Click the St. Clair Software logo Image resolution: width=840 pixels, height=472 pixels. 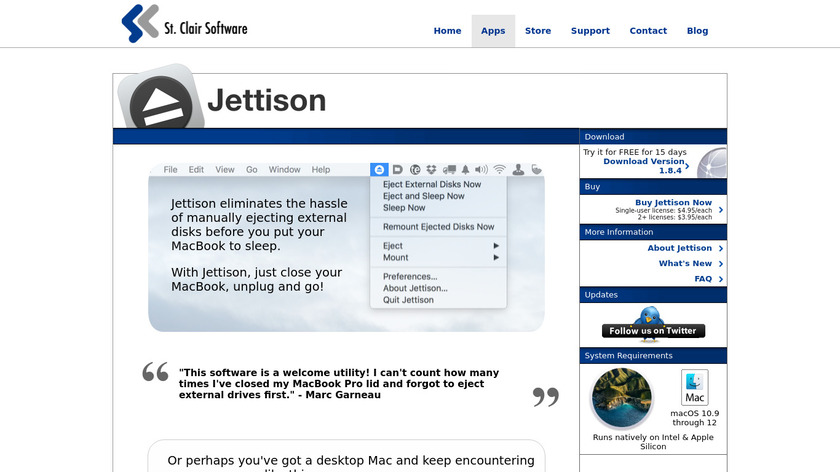pos(184,24)
